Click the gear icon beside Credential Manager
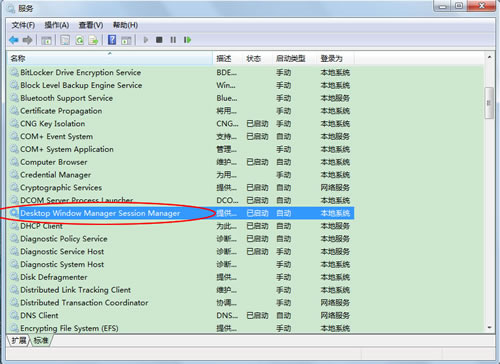The image size is (500, 364). (14, 174)
